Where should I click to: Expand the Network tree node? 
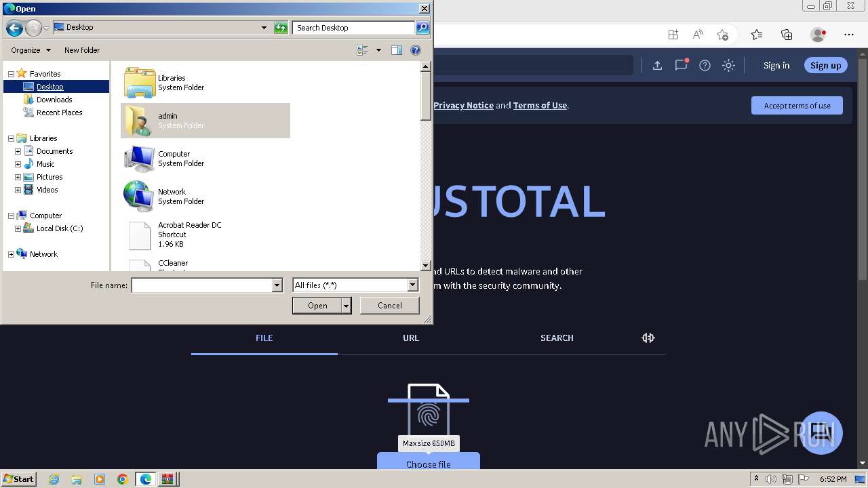[x=11, y=254]
